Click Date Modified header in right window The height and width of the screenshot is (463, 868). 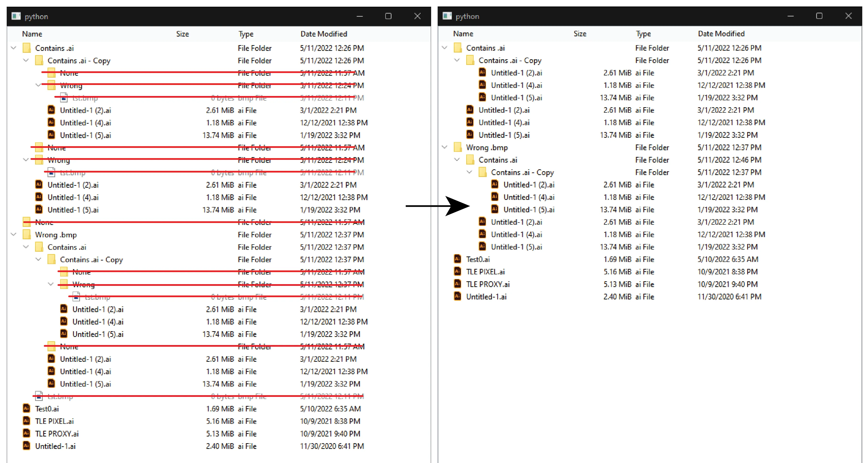point(721,34)
